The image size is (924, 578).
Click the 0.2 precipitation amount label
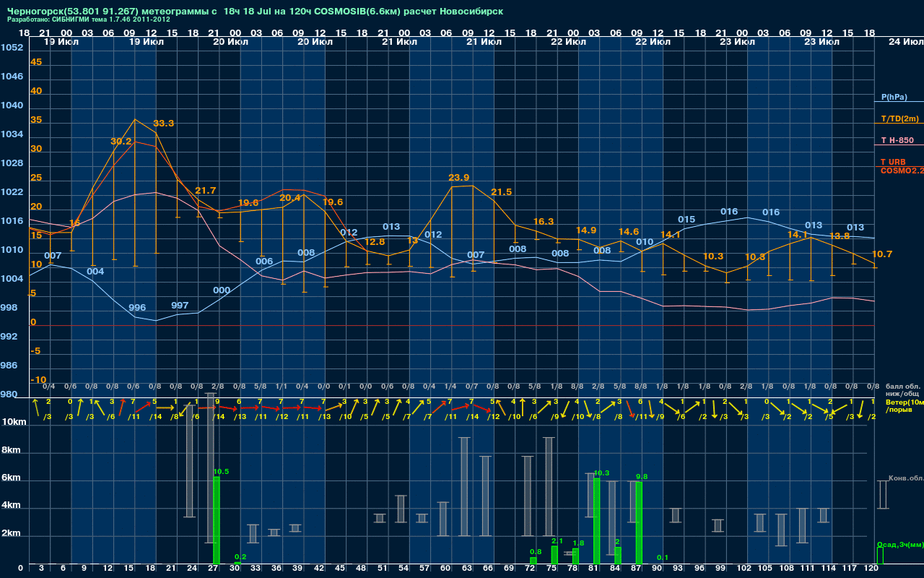(x=240, y=557)
